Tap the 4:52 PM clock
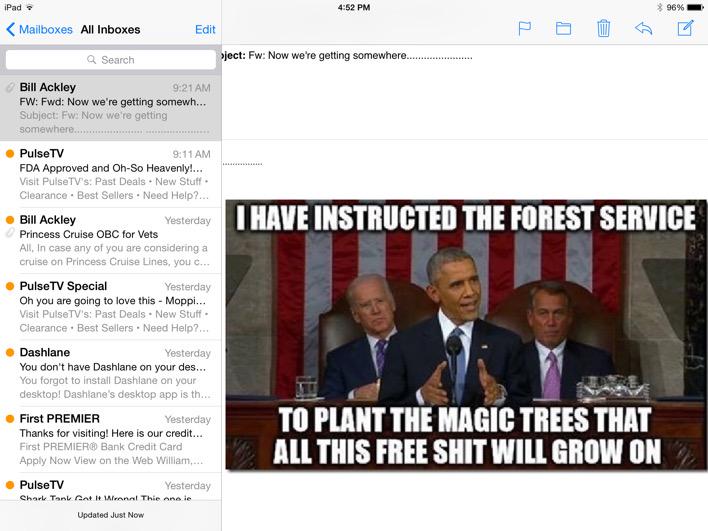The width and height of the screenshot is (708, 531). click(354, 7)
